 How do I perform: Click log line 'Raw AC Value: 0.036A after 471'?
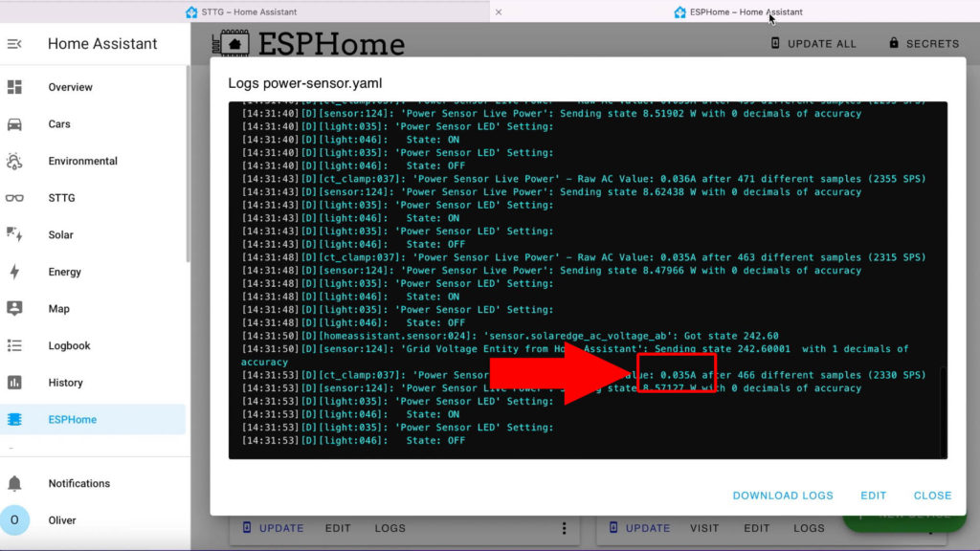[584, 179]
